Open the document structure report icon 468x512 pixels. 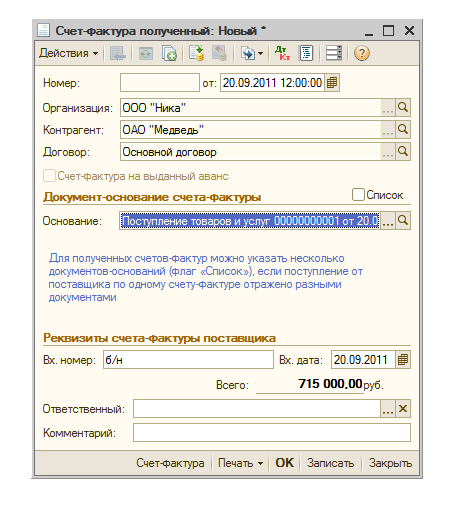(306, 53)
